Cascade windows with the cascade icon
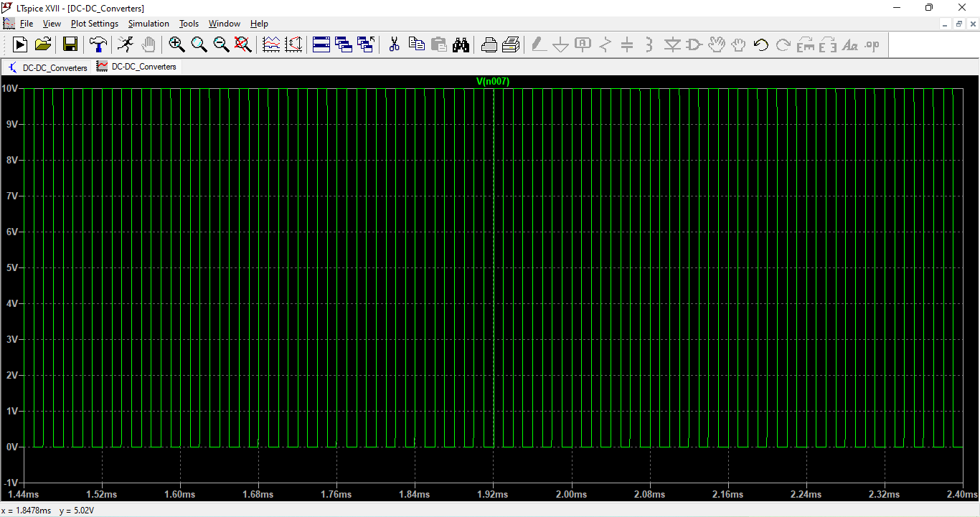The width and height of the screenshot is (980, 517). pyautogui.click(x=344, y=45)
